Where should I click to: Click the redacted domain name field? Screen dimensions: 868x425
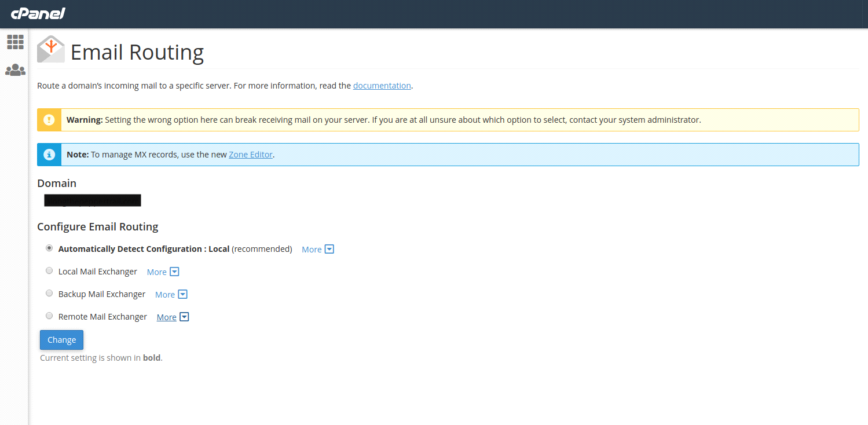click(92, 200)
